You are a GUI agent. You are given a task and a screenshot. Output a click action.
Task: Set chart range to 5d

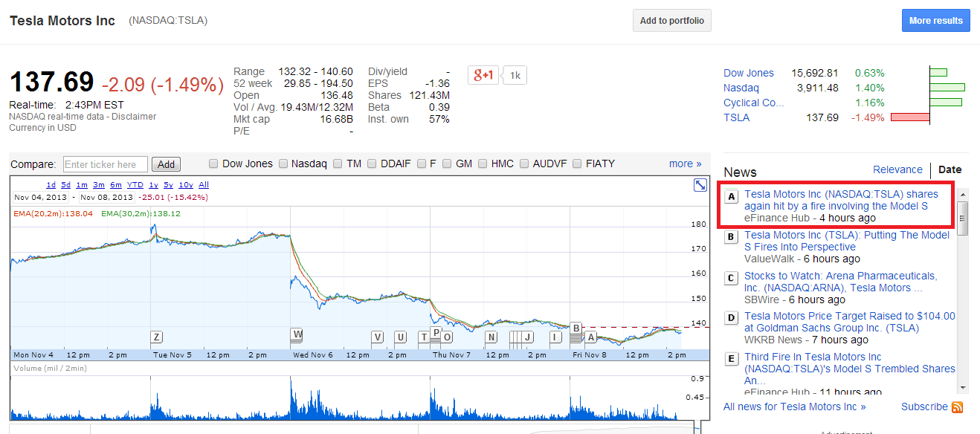coord(66,184)
